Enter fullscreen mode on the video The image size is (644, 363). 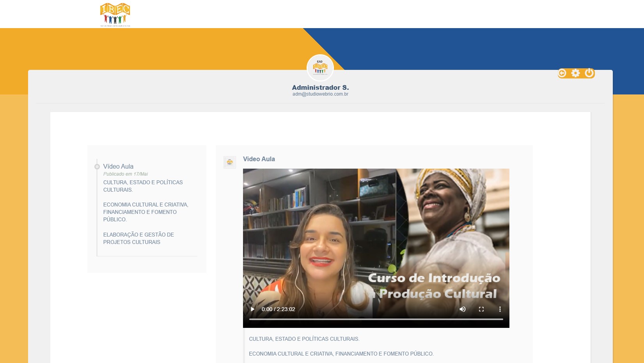(x=481, y=309)
